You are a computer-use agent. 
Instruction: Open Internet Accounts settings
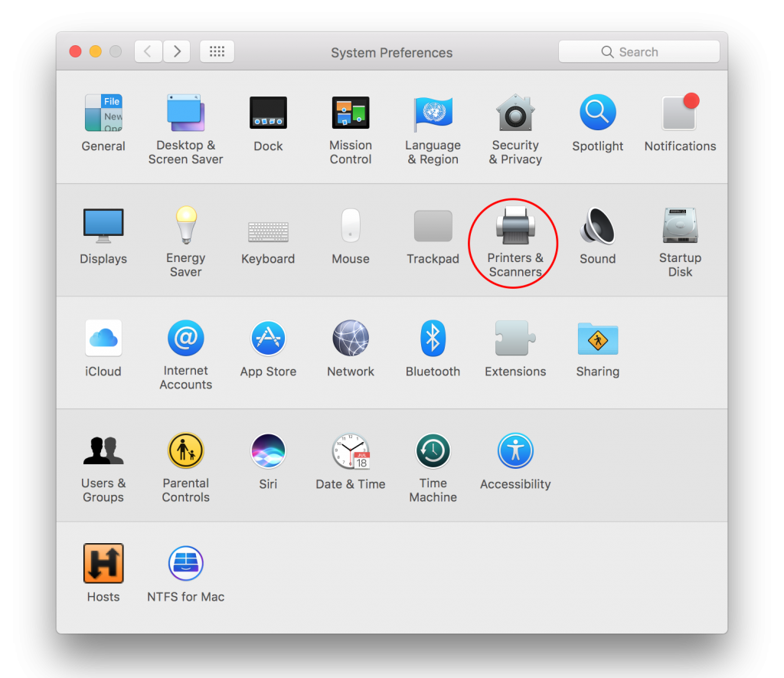186,338
